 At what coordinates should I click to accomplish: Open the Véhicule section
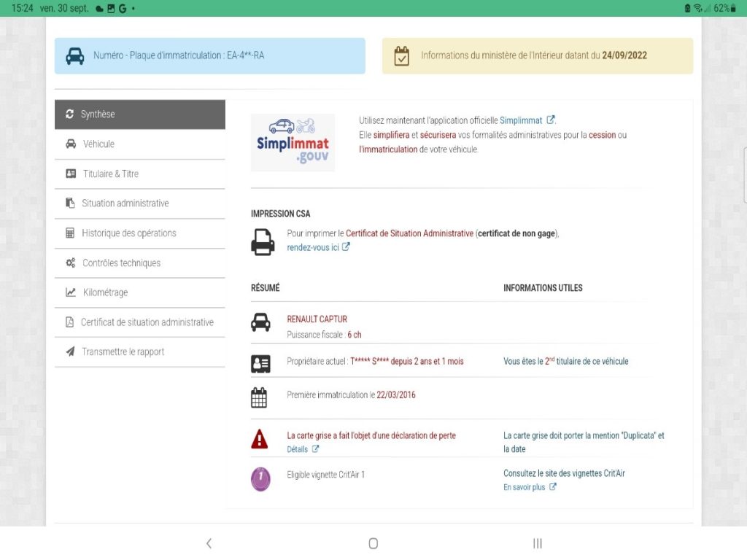pos(140,144)
